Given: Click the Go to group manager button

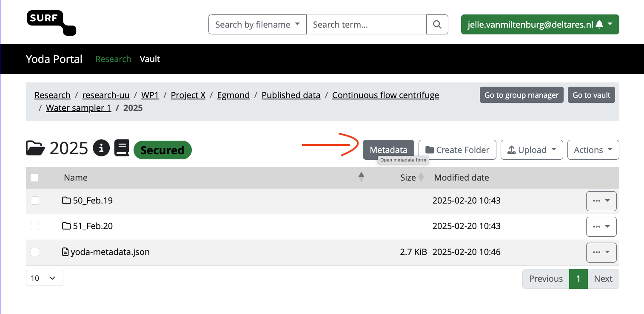Looking at the screenshot, I should [x=521, y=95].
